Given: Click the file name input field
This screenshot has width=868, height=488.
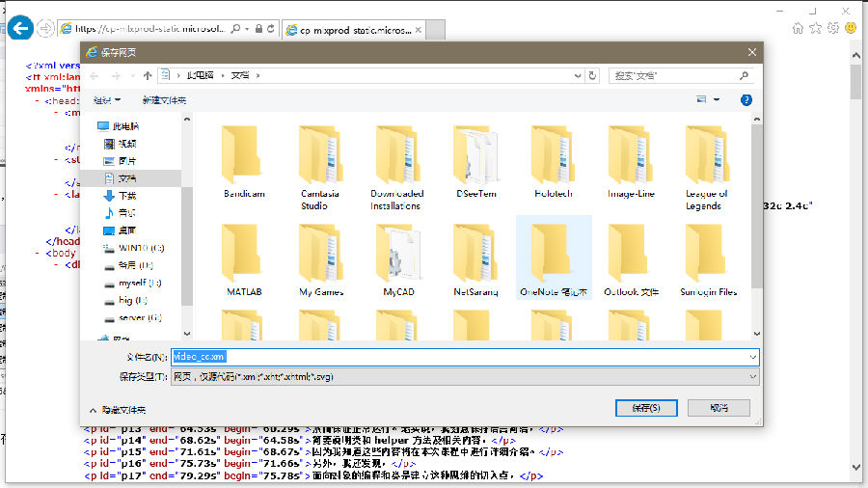Looking at the screenshot, I should [x=465, y=357].
